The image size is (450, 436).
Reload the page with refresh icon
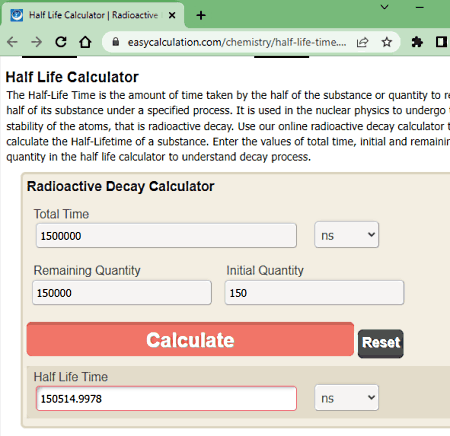(x=61, y=42)
